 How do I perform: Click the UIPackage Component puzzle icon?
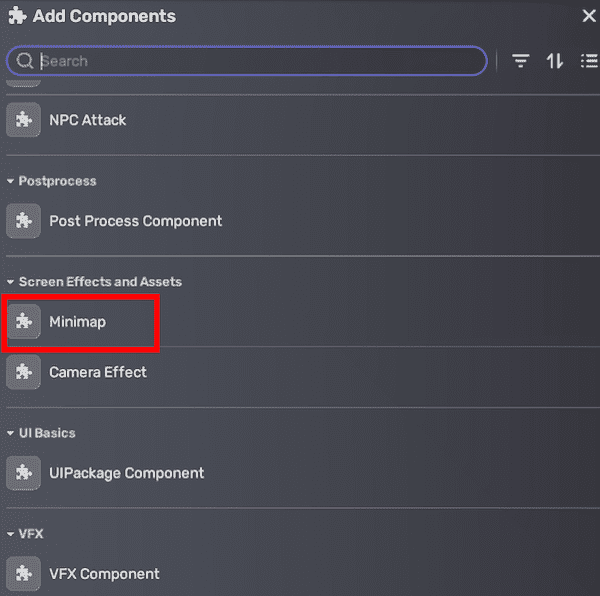[x=23, y=473]
